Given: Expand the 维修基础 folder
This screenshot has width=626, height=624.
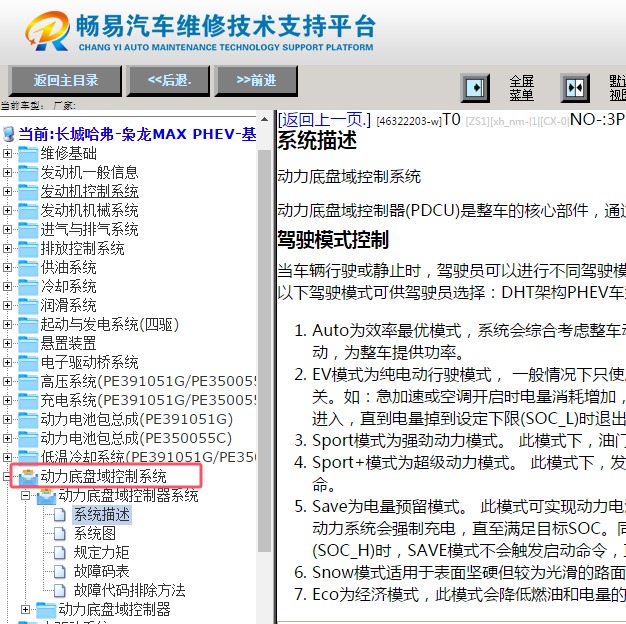Looking at the screenshot, I should (x=7, y=153).
